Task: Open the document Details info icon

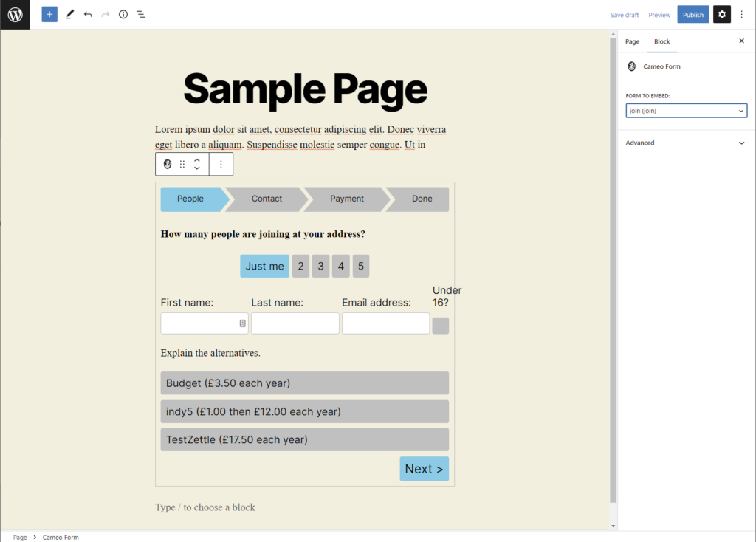Action: [x=123, y=15]
